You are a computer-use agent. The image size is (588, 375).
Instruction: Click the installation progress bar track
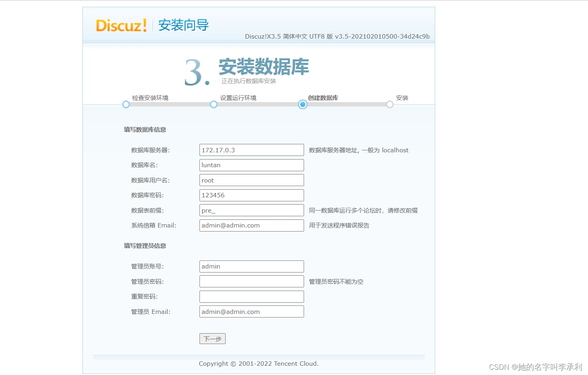[257, 104]
